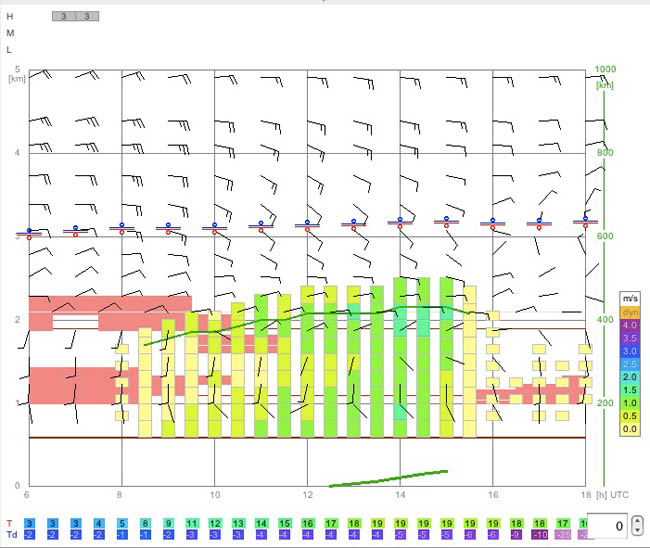Select the violet 3.5 m/s legend swatch
650x548 pixels.
(630, 338)
